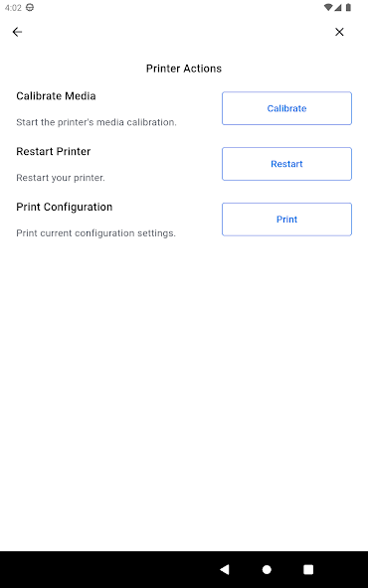
Task: Tap the Print button for configuration
Action: point(286,220)
